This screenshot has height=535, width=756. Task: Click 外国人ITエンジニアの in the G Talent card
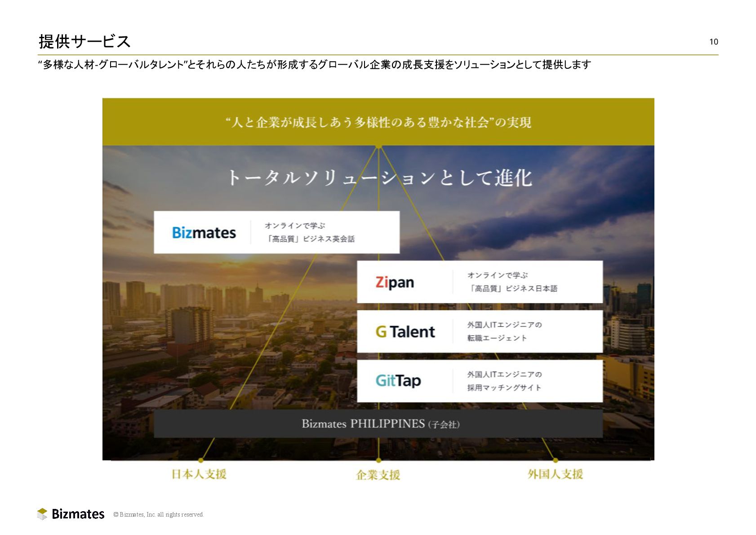pyautogui.click(x=504, y=325)
